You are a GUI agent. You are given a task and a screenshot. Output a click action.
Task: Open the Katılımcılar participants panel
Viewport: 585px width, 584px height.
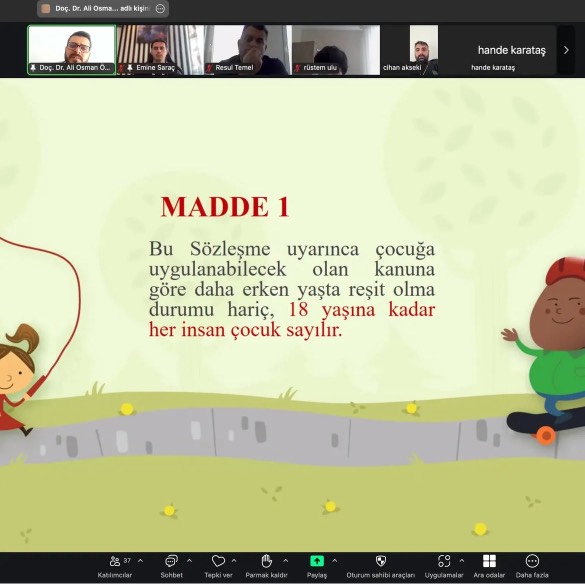tap(115, 566)
